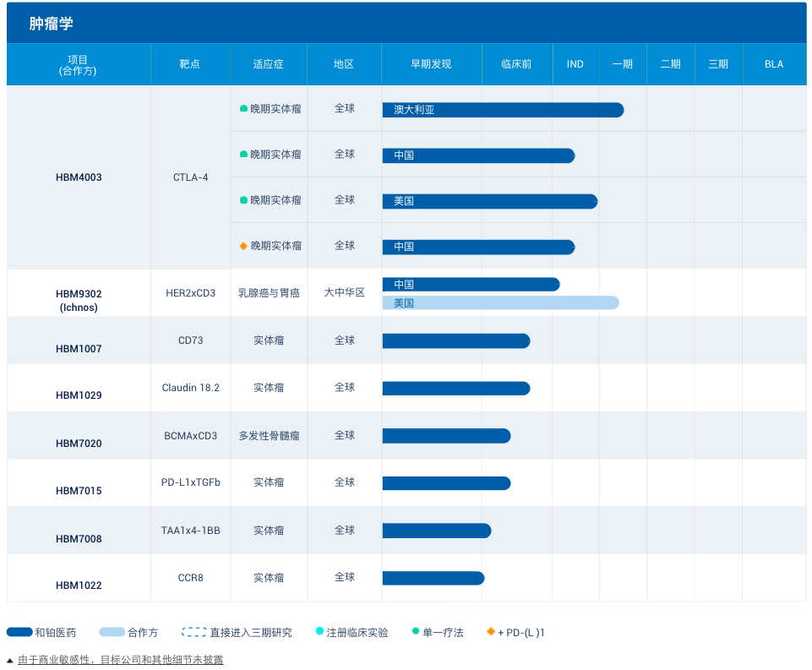This screenshot has height=670, width=812.
Task: Select the 中国 bar in the orange-diamond row
Action: 478,247
